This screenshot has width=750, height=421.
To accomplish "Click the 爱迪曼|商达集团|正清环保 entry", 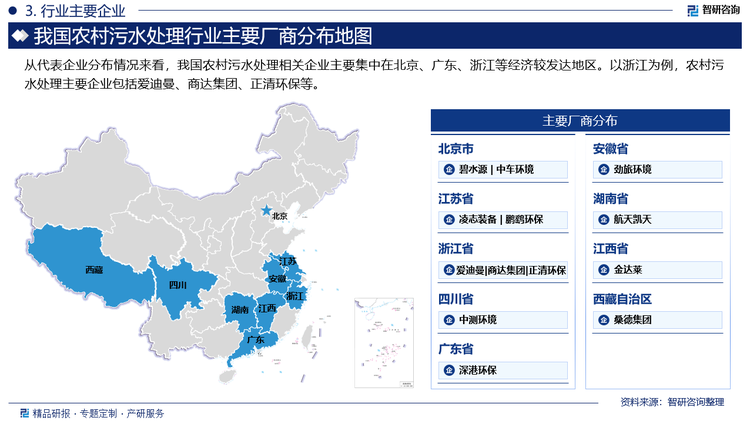I will click(x=503, y=270).
